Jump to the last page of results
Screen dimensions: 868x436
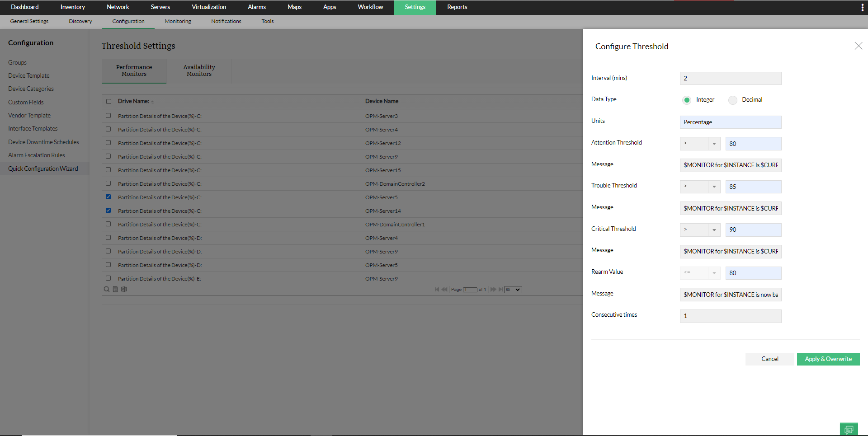click(501, 290)
